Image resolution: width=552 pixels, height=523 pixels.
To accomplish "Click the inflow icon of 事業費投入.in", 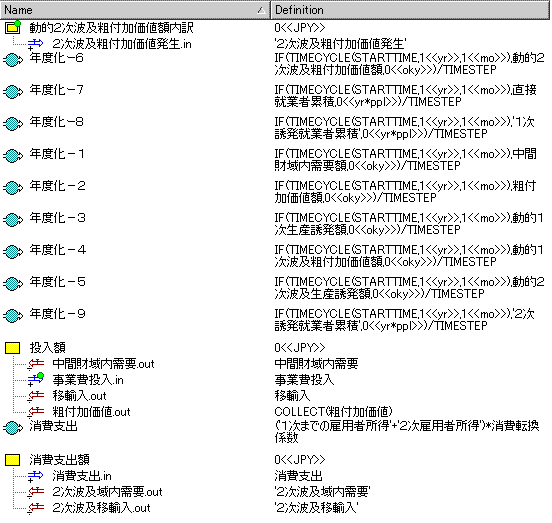I will 36,380.
